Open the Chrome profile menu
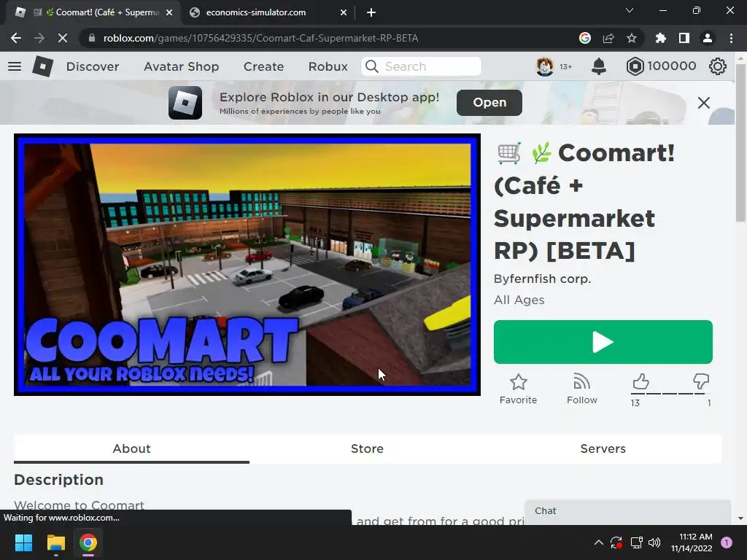Viewport: 747px width, 560px height. [708, 38]
